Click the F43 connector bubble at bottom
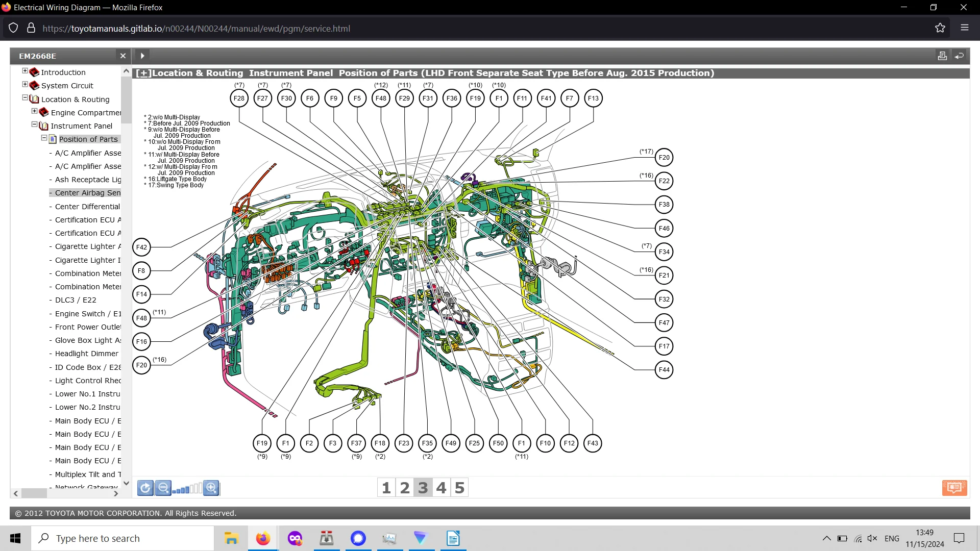The width and height of the screenshot is (980, 551). 593,443
